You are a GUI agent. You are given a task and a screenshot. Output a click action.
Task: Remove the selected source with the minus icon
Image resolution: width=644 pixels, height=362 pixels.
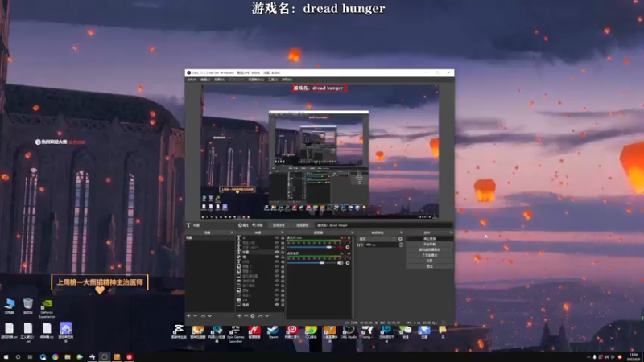[246, 315]
